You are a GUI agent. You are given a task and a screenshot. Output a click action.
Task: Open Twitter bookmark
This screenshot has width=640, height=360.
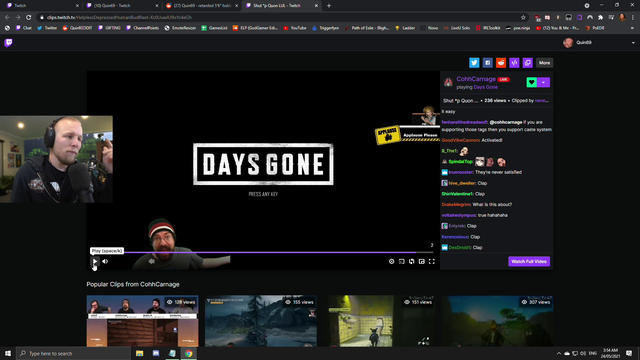47,28
